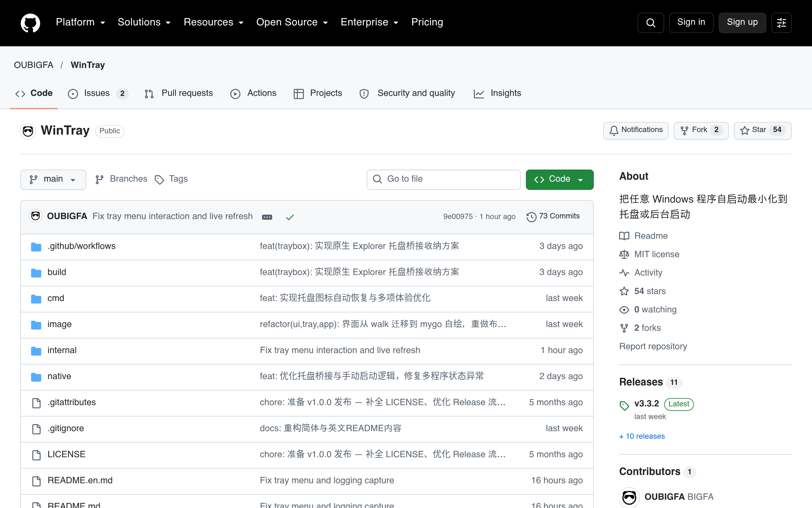
Task: Star the repository with Star button
Action: (762, 130)
